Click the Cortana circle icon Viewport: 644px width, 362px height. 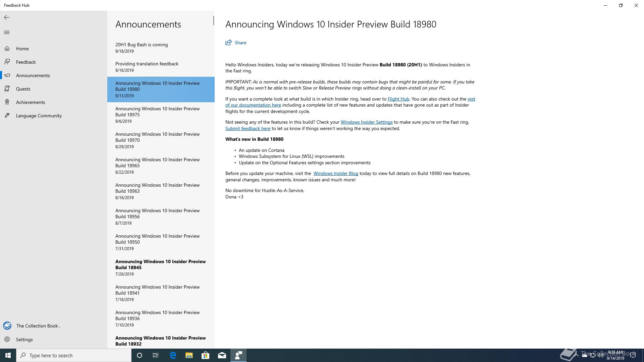[x=140, y=355]
